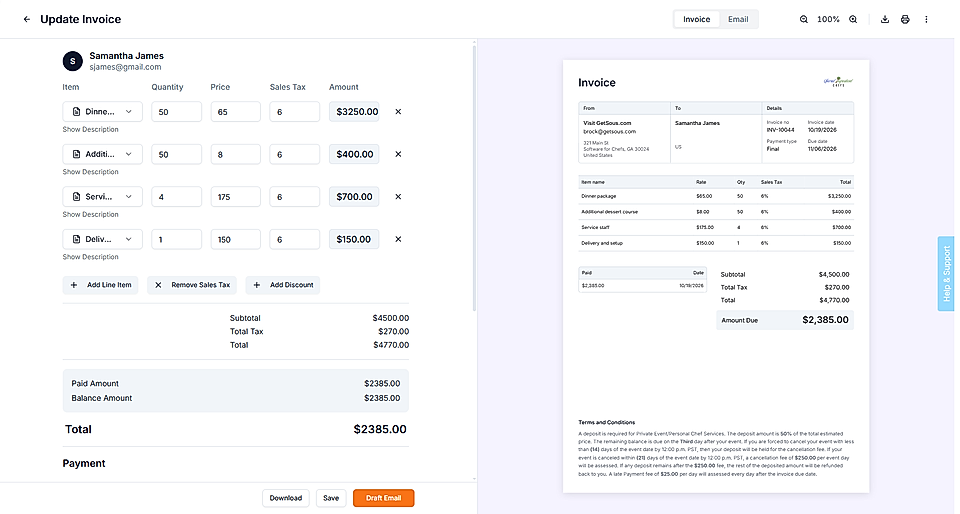
Task: Go back using the arrow beside Update Invoice
Action: (x=27, y=19)
